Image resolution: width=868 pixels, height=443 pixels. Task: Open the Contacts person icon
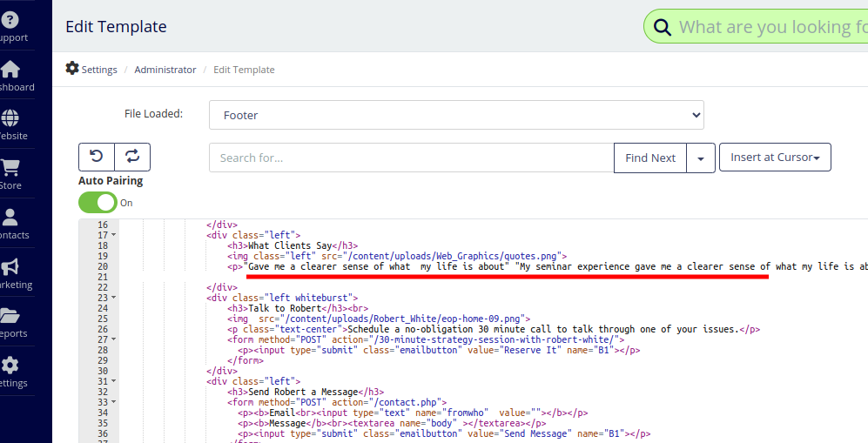coord(10,217)
